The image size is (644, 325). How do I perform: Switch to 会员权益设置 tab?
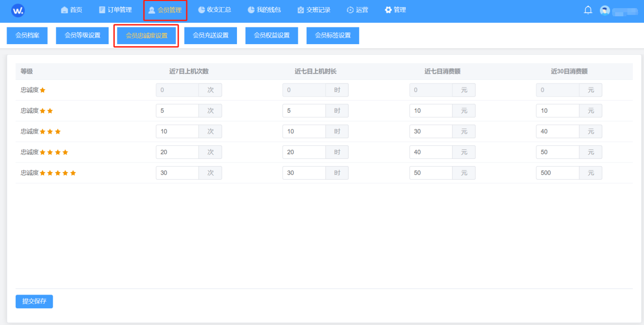point(272,36)
